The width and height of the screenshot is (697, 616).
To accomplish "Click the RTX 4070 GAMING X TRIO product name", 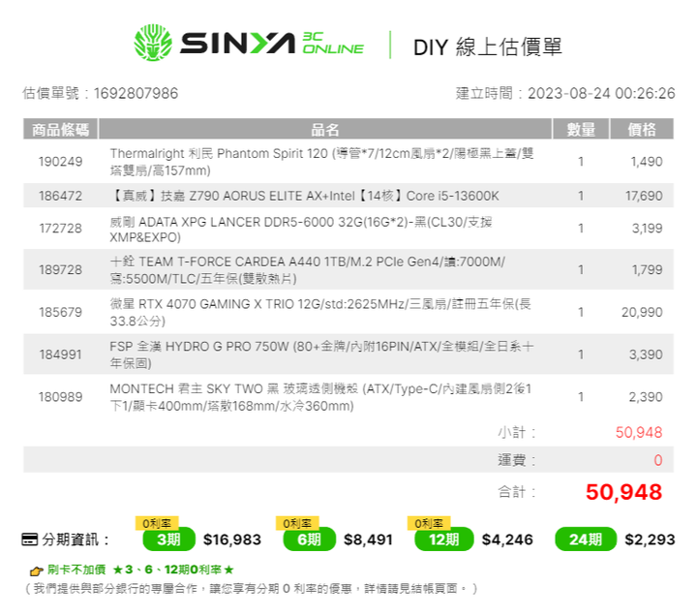I will pyautogui.click(x=320, y=312).
